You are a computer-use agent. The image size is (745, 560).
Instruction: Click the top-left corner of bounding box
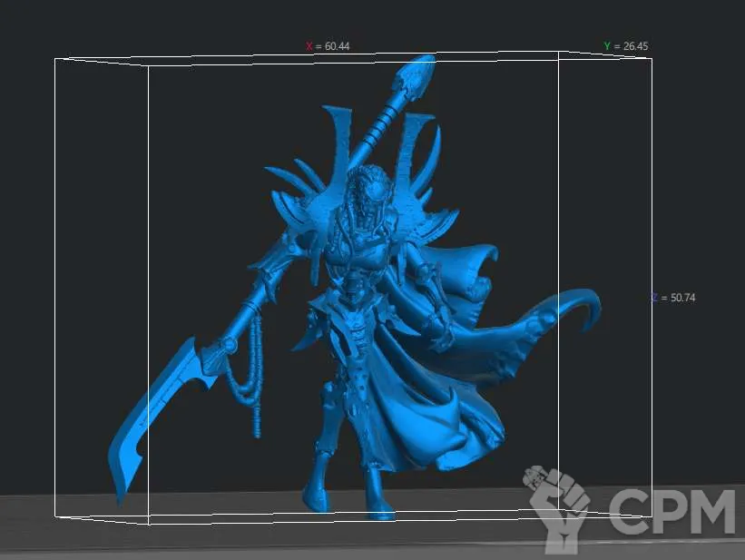(x=55, y=60)
